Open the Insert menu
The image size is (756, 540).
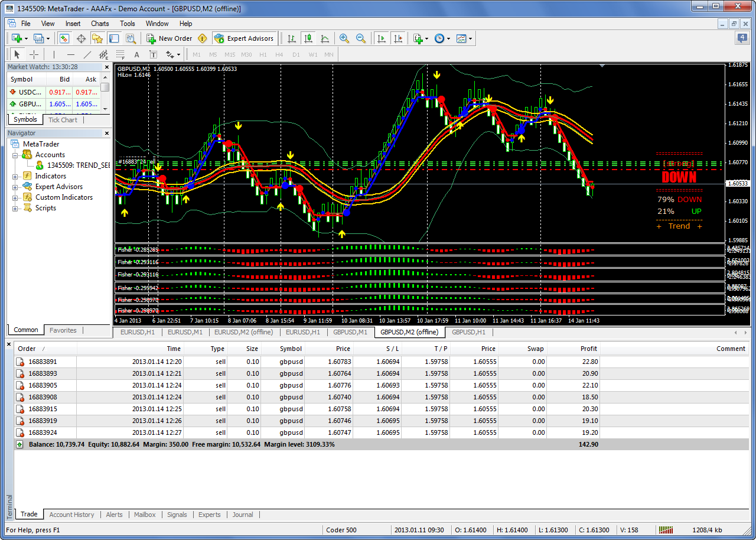click(73, 24)
